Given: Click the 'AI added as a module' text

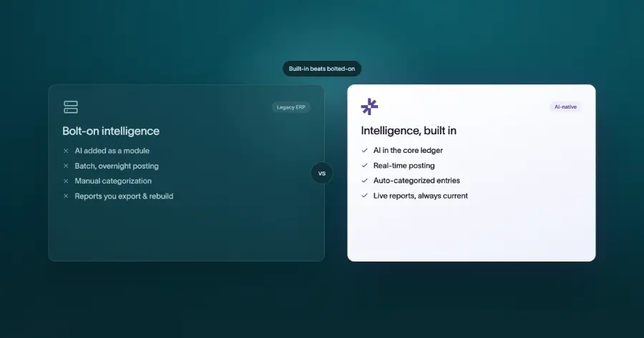Looking at the screenshot, I should [x=112, y=151].
